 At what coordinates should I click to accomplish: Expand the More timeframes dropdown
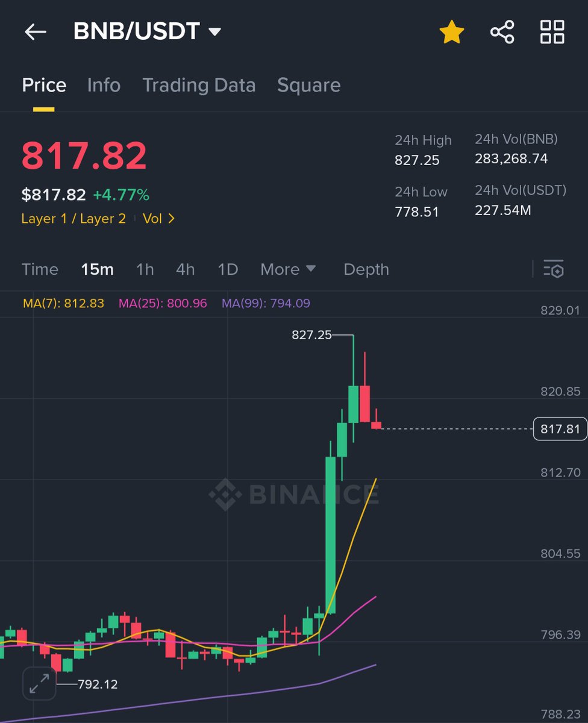pyautogui.click(x=288, y=270)
